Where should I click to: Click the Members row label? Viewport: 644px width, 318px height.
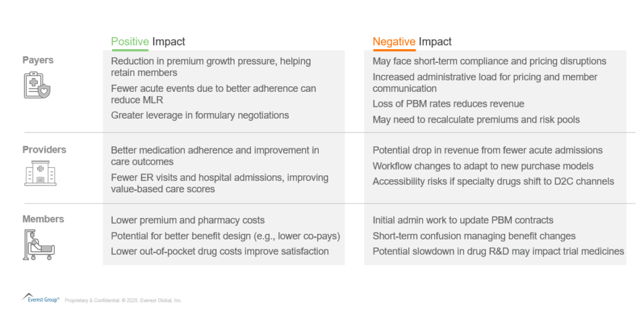[43, 219]
